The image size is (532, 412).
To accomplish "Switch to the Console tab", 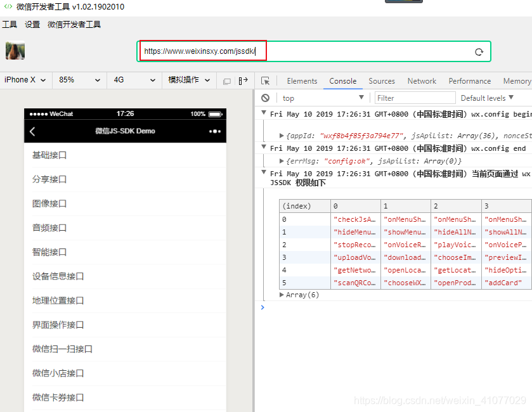I will (342, 81).
